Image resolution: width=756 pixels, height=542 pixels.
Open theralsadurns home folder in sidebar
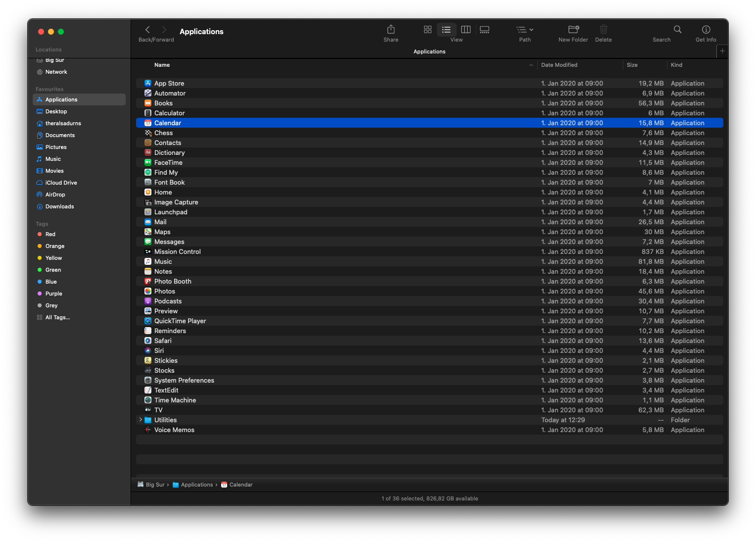click(79, 123)
